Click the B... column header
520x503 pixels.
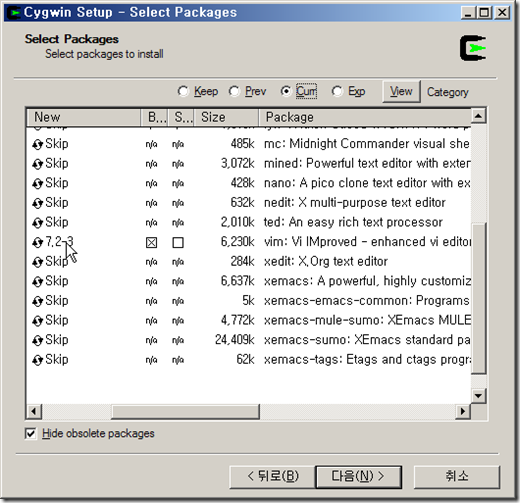click(x=155, y=117)
